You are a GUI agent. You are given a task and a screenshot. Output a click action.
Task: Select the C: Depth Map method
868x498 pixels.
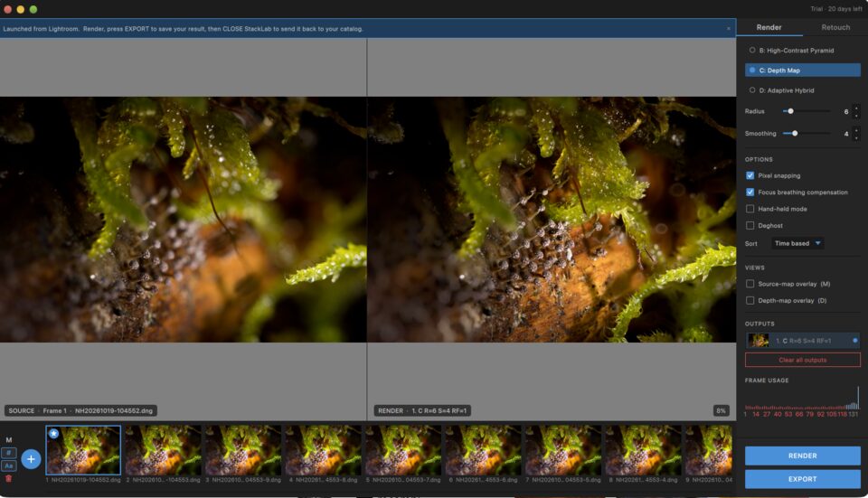click(802, 70)
